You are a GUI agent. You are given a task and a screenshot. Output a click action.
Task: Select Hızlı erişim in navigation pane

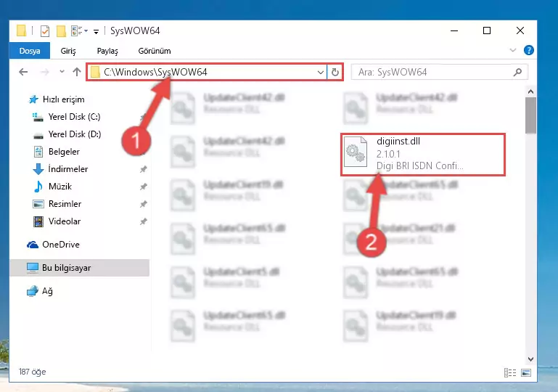(64, 99)
